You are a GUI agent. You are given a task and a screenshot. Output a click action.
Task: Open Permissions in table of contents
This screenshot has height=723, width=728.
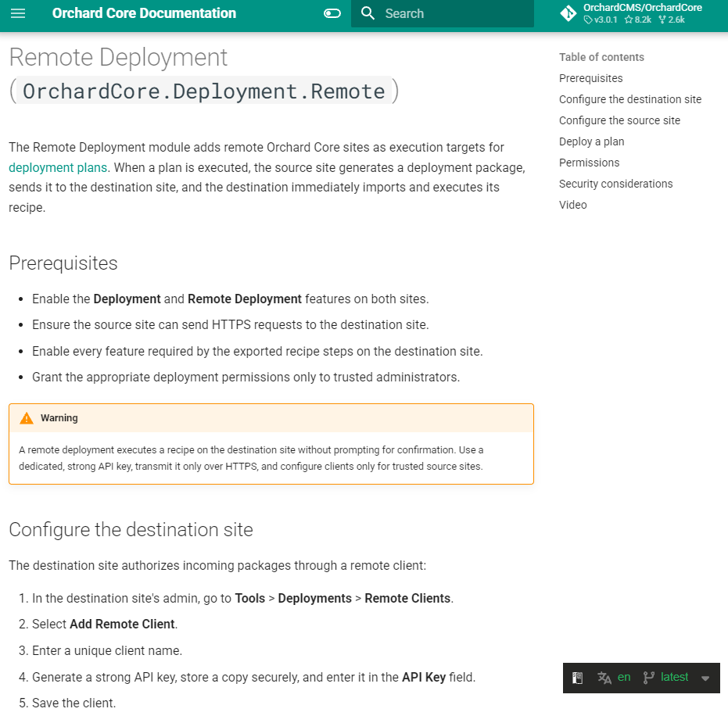pyautogui.click(x=589, y=163)
